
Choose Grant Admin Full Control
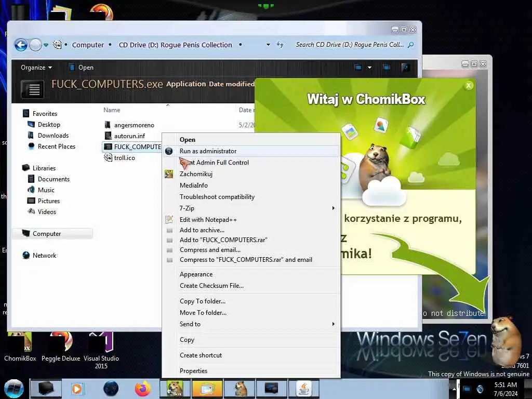click(x=251, y=163)
